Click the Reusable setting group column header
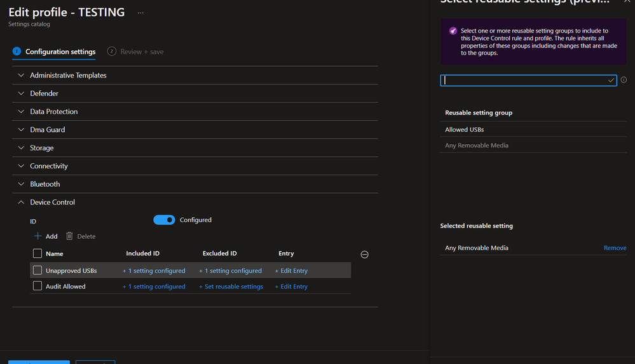The height and width of the screenshot is (364, 635). click(x=479, y=113)
